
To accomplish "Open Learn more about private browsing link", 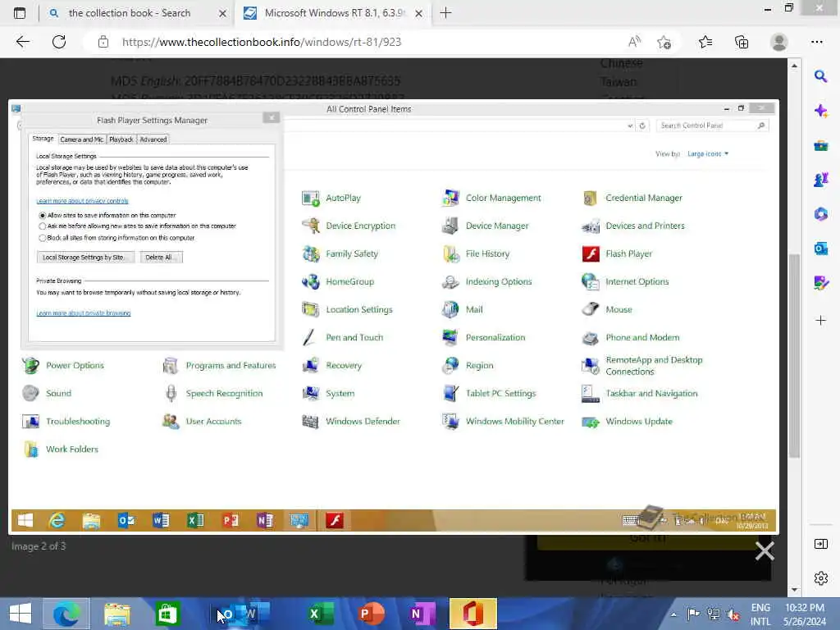I will (x=84, y=313).
